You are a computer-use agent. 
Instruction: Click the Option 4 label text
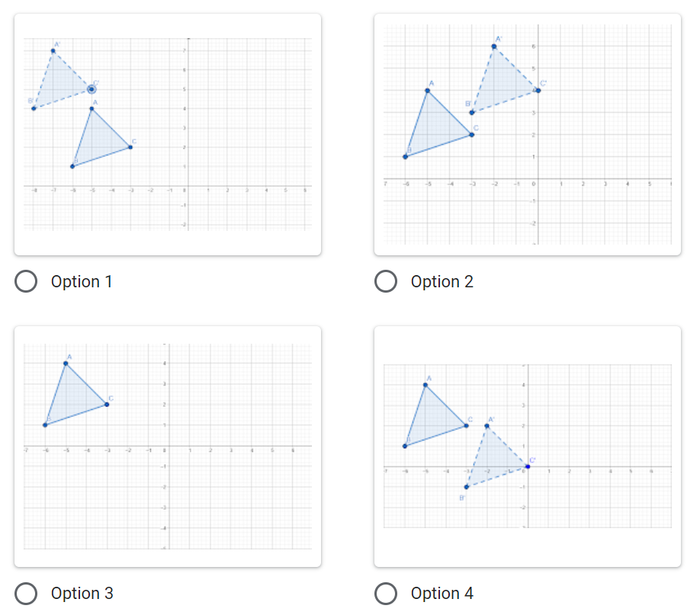click(442, 594)
